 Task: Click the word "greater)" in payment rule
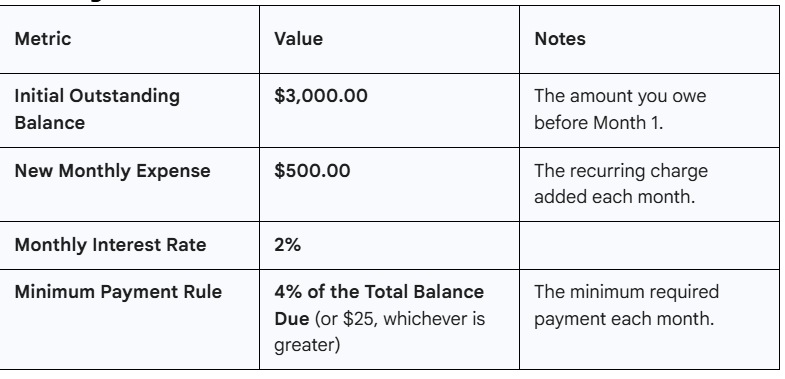click(307, 345)
